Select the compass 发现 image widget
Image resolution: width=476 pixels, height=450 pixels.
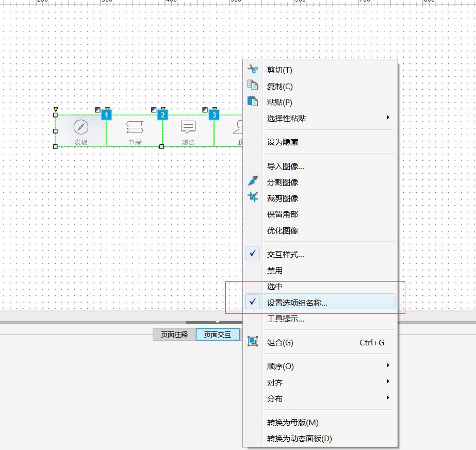pos(81,131)
